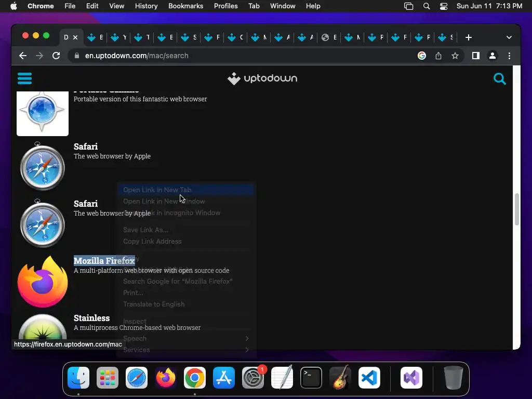The height and width of the screenshot is (399, 532).
Task: Click the Firefox logo thumbnail
Action: (x=43, y=282)
